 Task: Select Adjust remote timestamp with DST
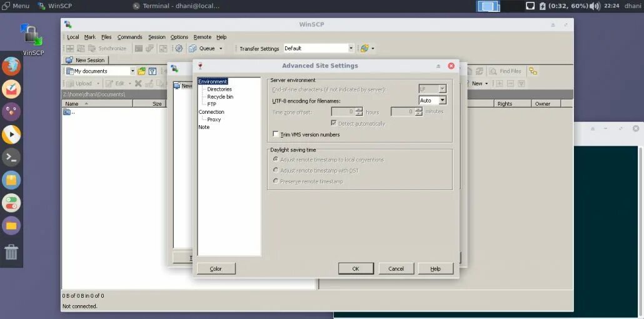[276, 170]
